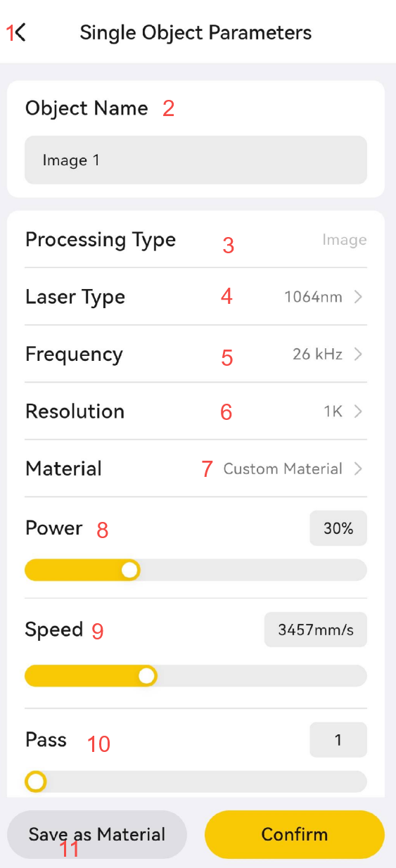Viewport: 396px width, 868px height.
Task: Edit the Object Name field showing Image 1
Action: pyautogui.click(x=196, y=160)
